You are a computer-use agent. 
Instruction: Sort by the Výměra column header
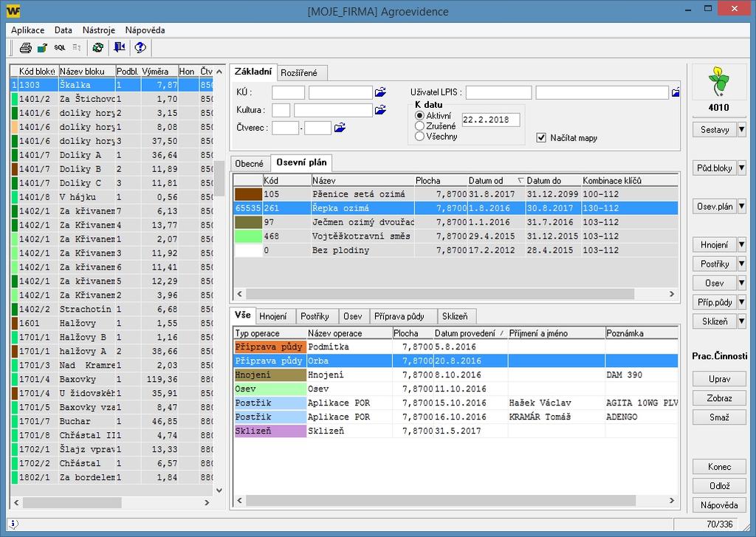pyautogui.click(x=159, y=72)
